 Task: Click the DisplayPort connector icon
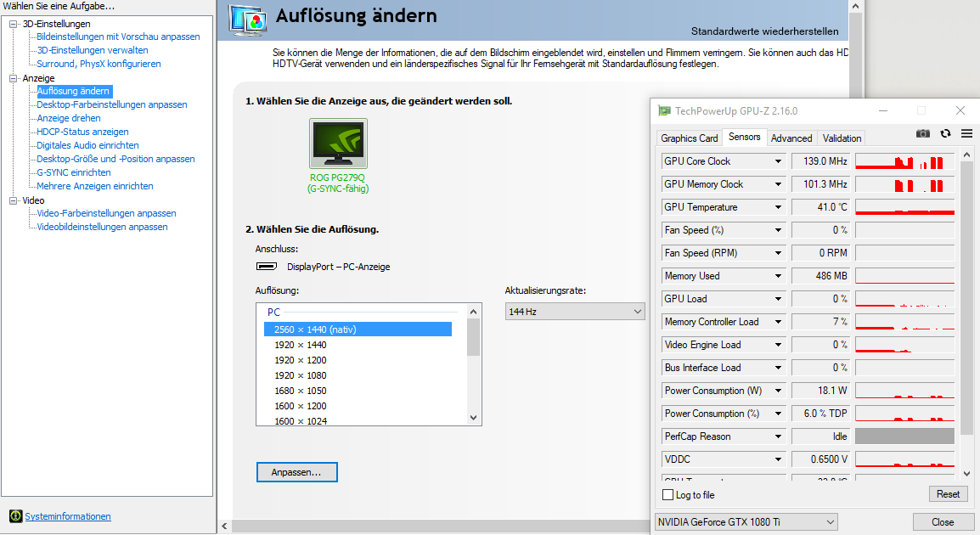coord(267,267)
